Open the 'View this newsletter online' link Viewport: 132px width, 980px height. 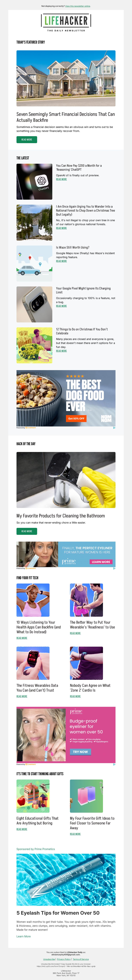click(78, 6)
